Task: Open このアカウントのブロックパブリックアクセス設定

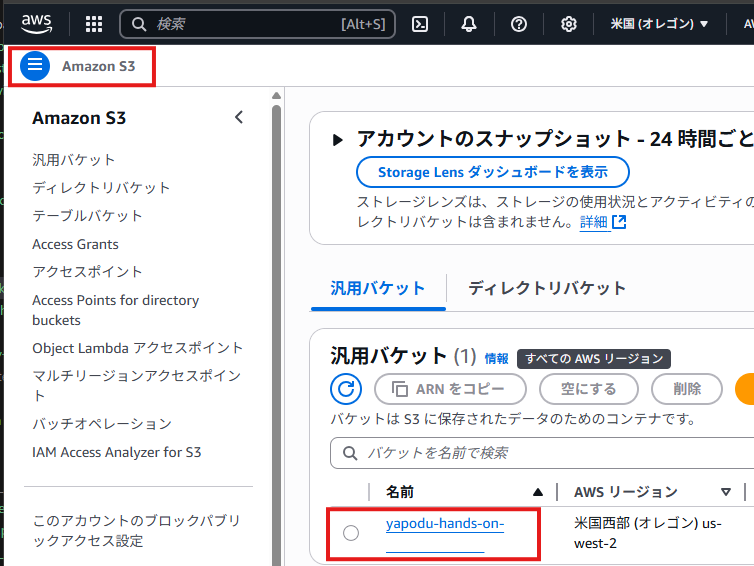Action: tap(137, 530)
